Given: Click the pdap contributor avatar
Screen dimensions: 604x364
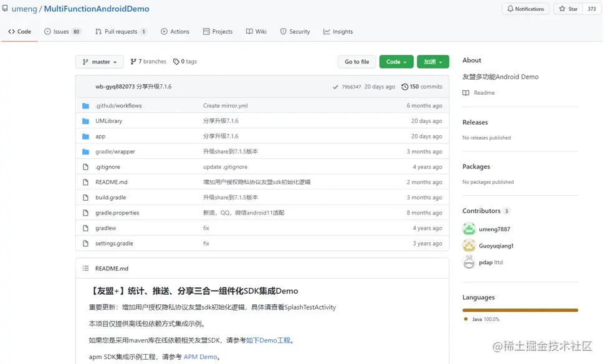Looking at the screenshot, I should point(469,262).
